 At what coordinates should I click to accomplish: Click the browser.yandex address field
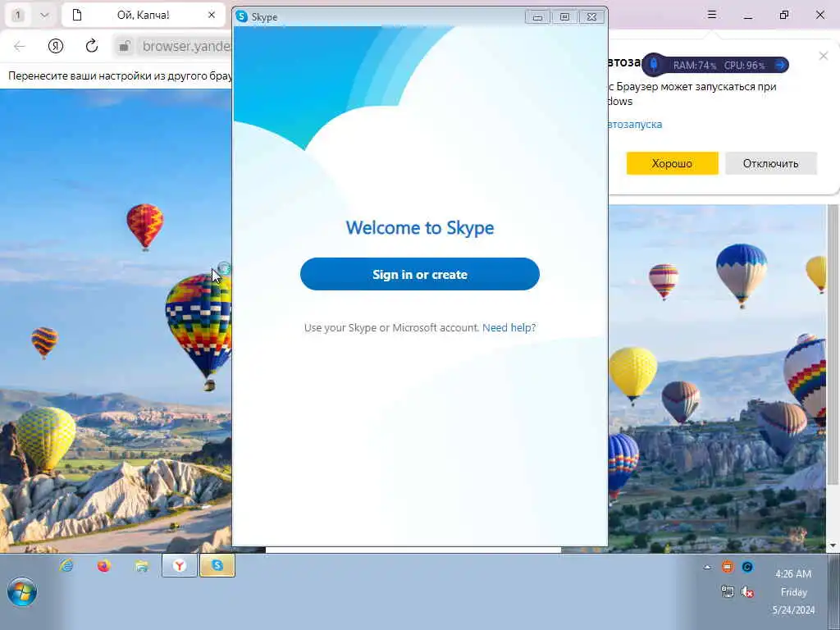point(185,46)
